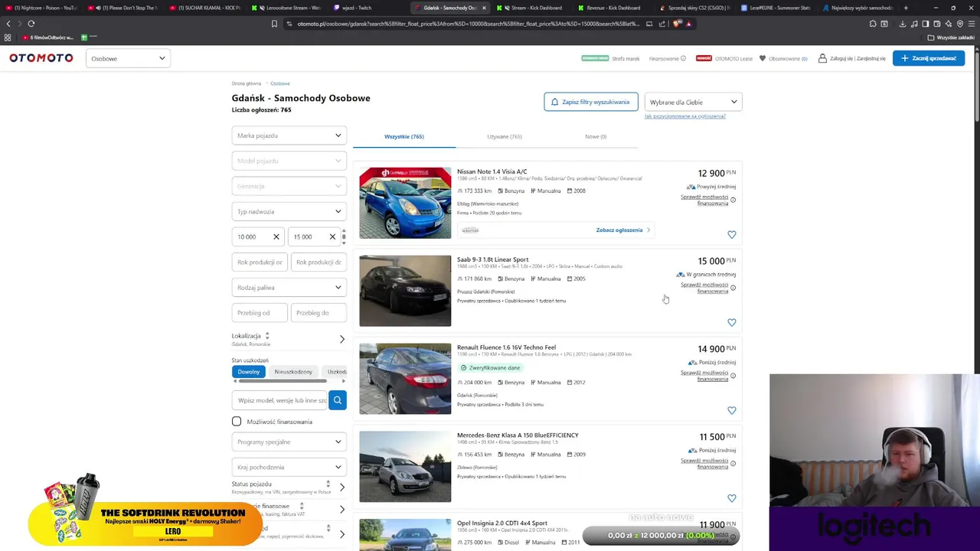The height and width of the screenshot is (551, 980).
Task: Switch to the Używane (765) tab
Action: [505, 136]
